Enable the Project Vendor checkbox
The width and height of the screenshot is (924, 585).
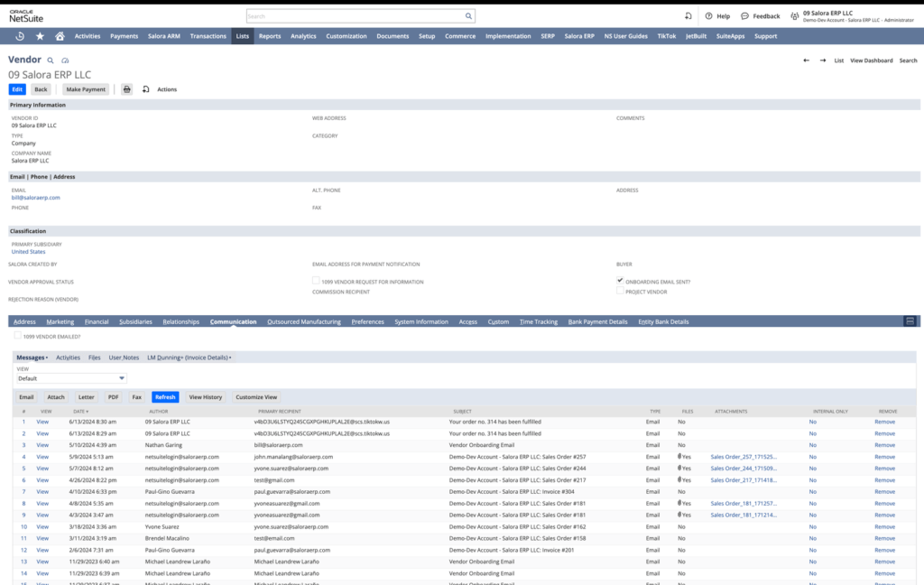pyautogui.click(x=620, y=291)
